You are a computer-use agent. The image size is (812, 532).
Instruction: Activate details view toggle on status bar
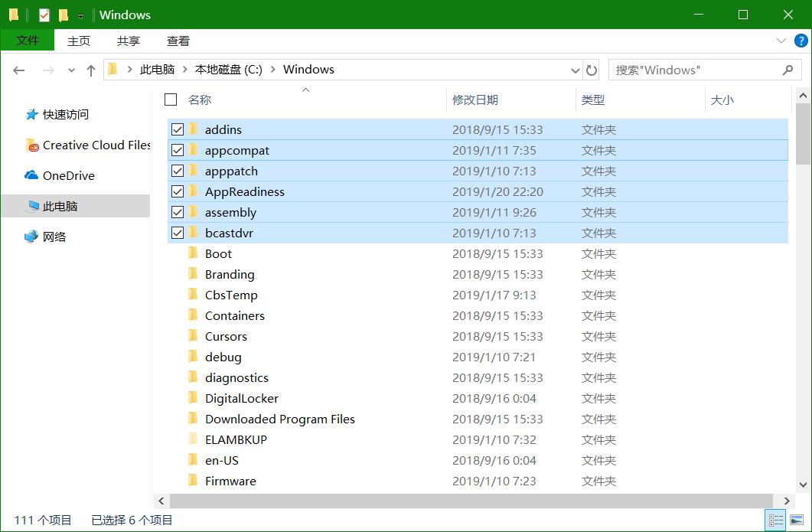point(777,520)
